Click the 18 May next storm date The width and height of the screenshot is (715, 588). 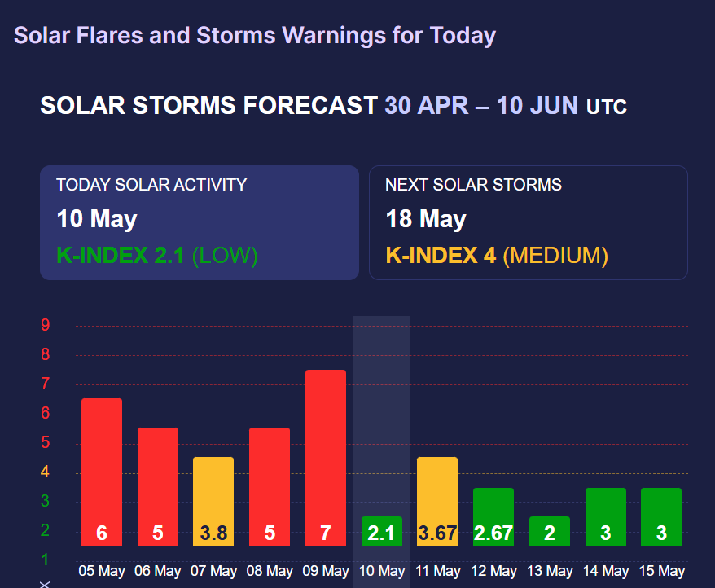click(x=425, y=219)
